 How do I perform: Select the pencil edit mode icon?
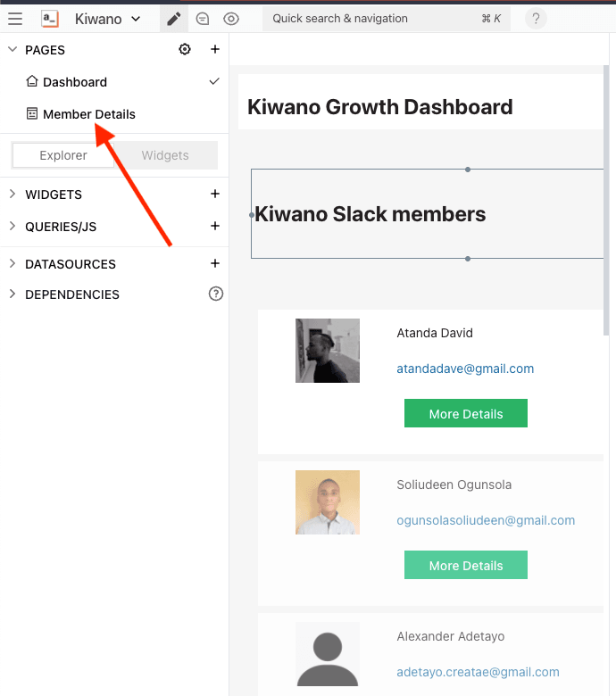click(x=174, y=19)
